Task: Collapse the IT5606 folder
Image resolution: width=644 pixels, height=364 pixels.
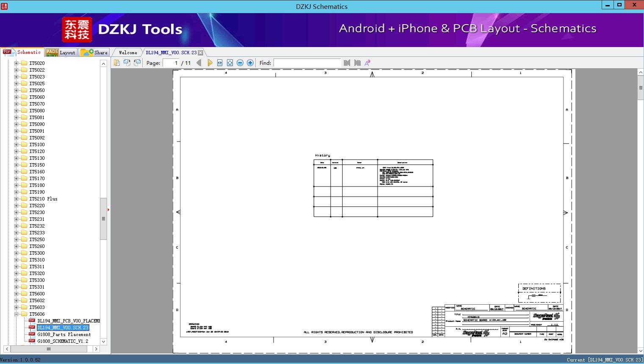Action: click(x=16, y=314)
